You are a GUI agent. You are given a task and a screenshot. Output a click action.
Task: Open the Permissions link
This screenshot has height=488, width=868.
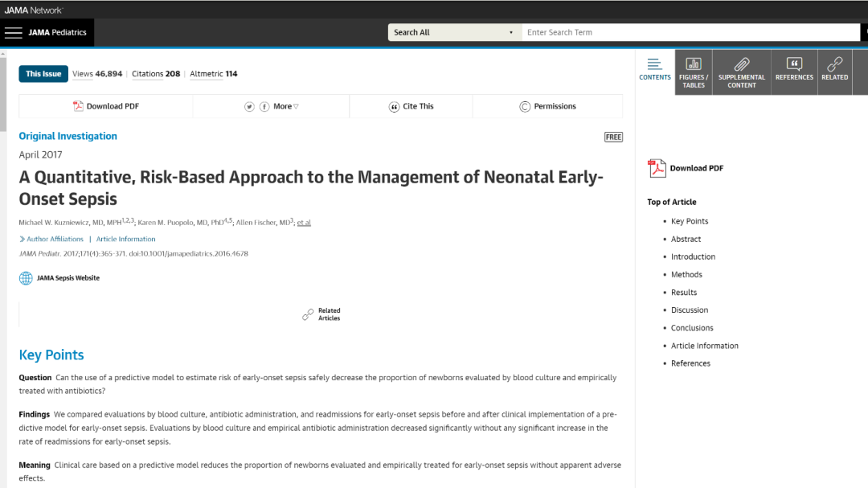click(547, 106)
